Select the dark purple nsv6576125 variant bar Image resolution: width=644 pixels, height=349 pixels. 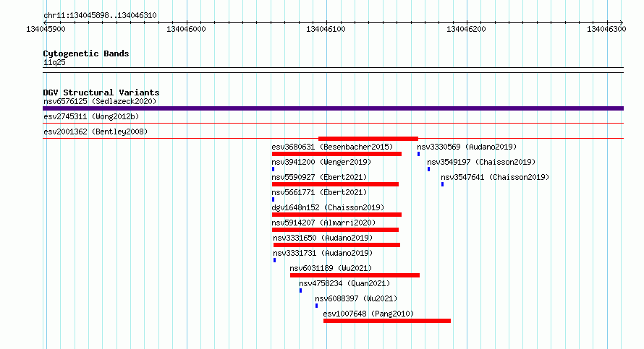(x=333, y=108)
